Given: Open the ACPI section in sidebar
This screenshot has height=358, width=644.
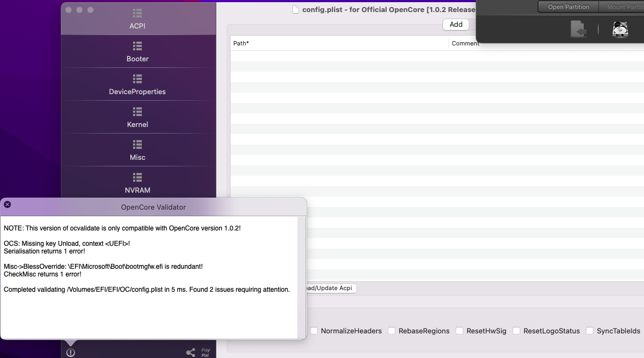Looking at the screenshot, I should click(137, 19).
